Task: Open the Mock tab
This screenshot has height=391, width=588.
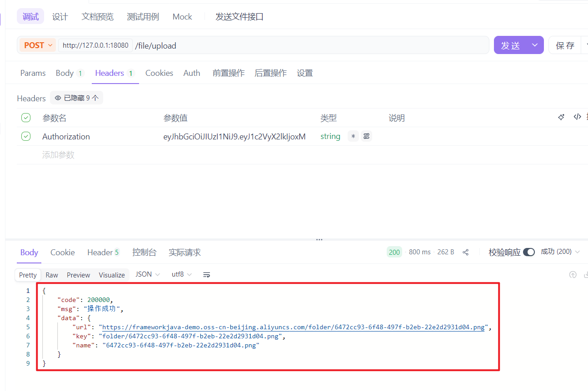Action: coord(182,17)
